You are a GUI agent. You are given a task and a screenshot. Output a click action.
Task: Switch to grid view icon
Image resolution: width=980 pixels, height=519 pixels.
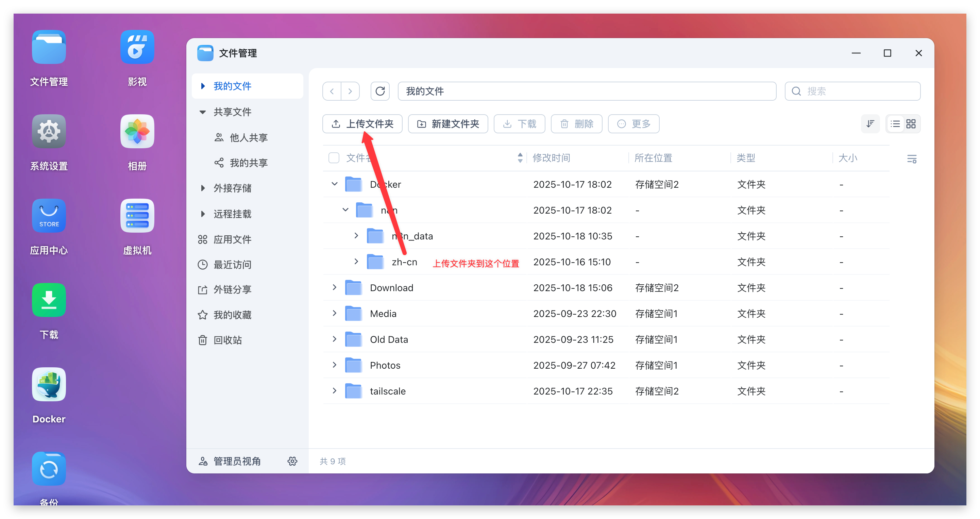(911, 124)
